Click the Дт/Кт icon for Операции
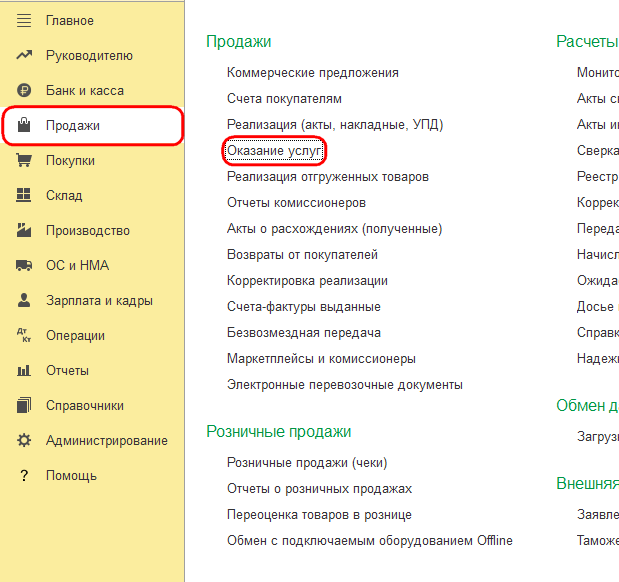This screenshot has width=619, height=582. pyautogui.click(x=24, y=335)
